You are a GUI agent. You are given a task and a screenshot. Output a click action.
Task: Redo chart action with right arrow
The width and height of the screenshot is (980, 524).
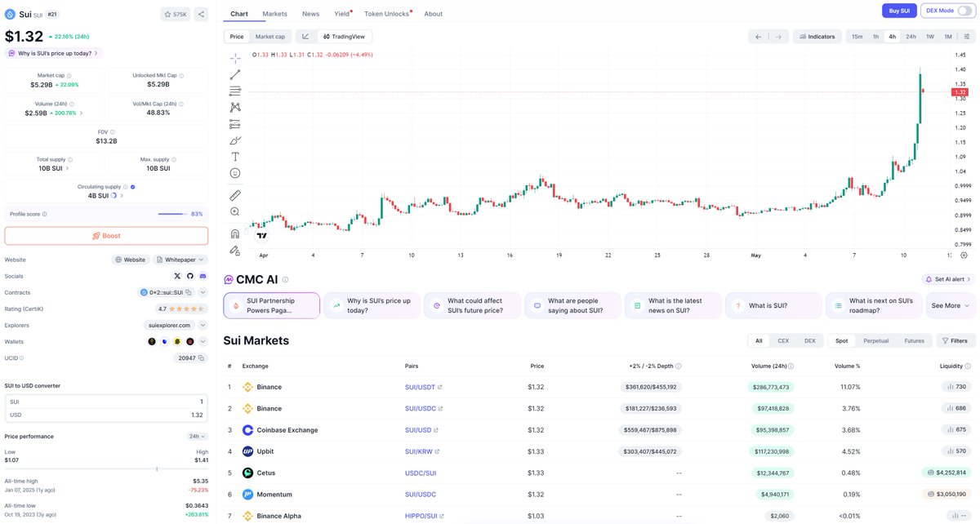[779, 37]
